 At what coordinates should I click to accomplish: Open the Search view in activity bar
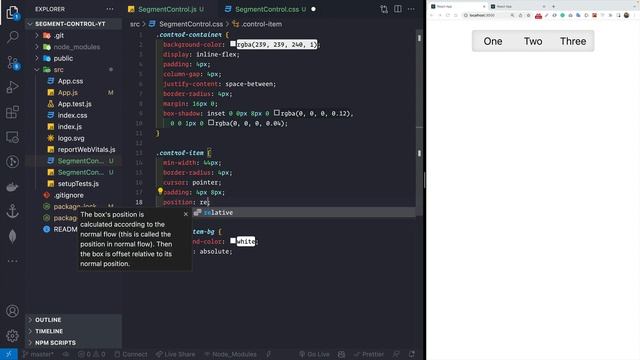click(x=13, y=37)
